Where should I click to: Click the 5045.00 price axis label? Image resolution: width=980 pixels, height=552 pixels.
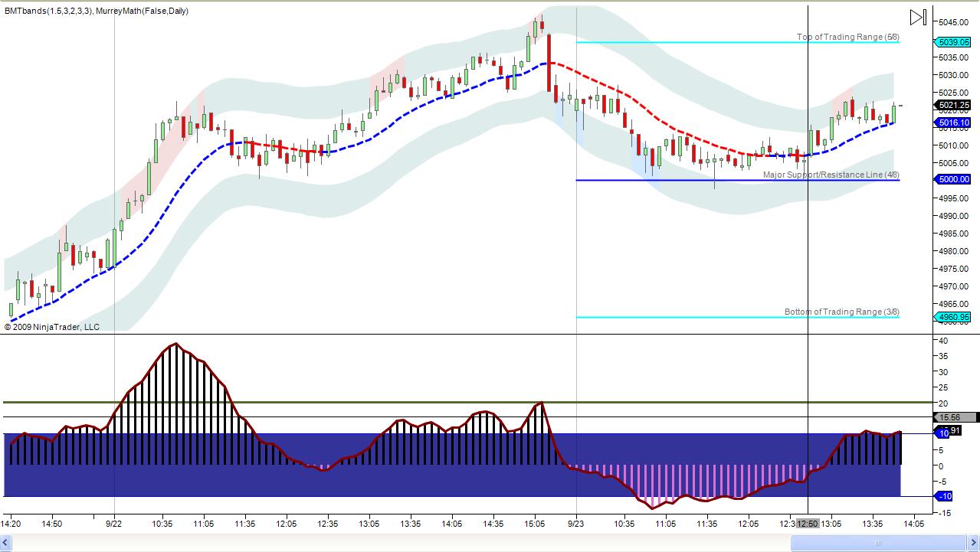[x=954, y=21]
